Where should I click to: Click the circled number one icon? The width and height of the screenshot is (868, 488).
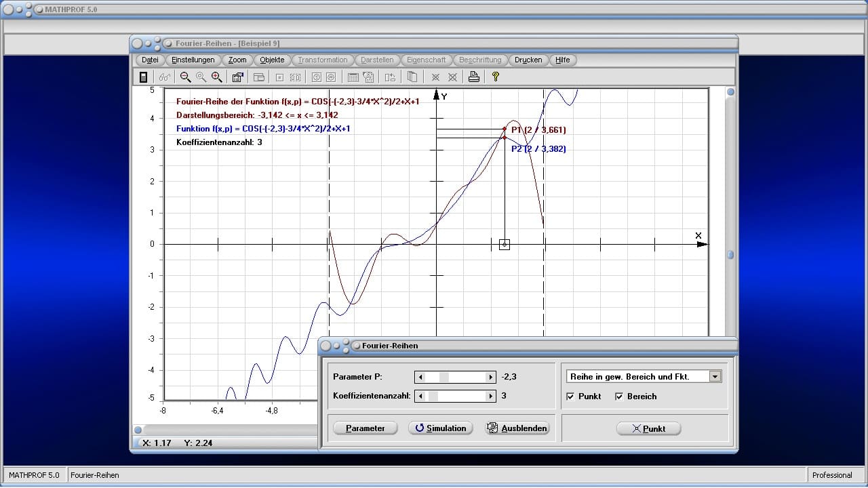(x=316, y=77)
